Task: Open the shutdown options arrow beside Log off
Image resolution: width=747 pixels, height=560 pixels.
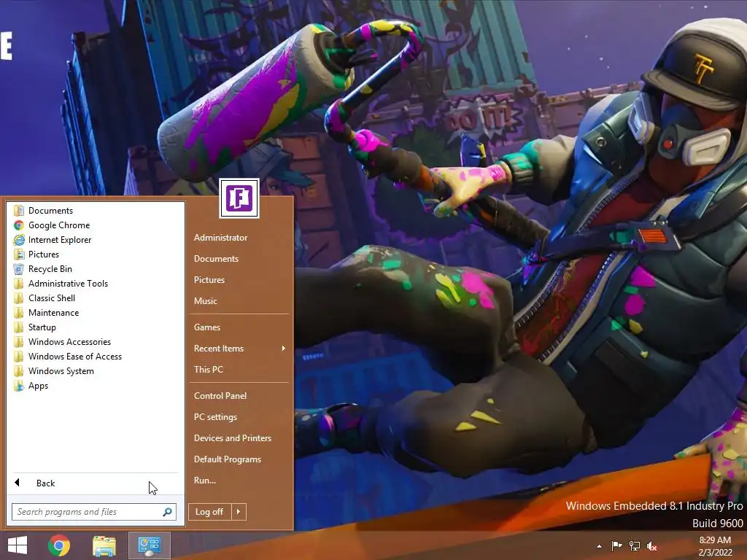Action: (239, 511)
